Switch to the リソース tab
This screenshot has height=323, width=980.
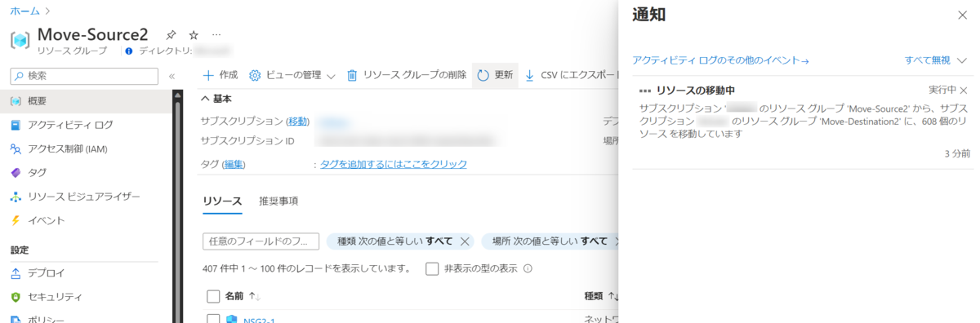(x=222, y=201)
